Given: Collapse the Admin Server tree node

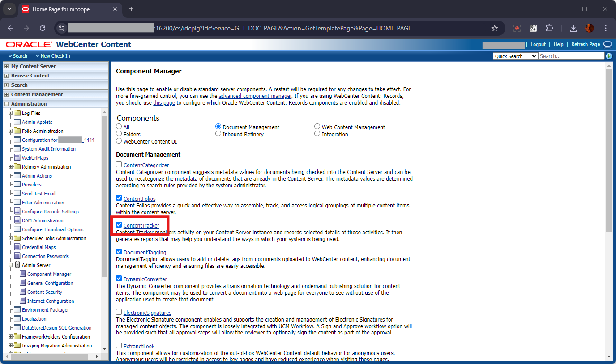Looking at the screenshot, I should (11, 265).
